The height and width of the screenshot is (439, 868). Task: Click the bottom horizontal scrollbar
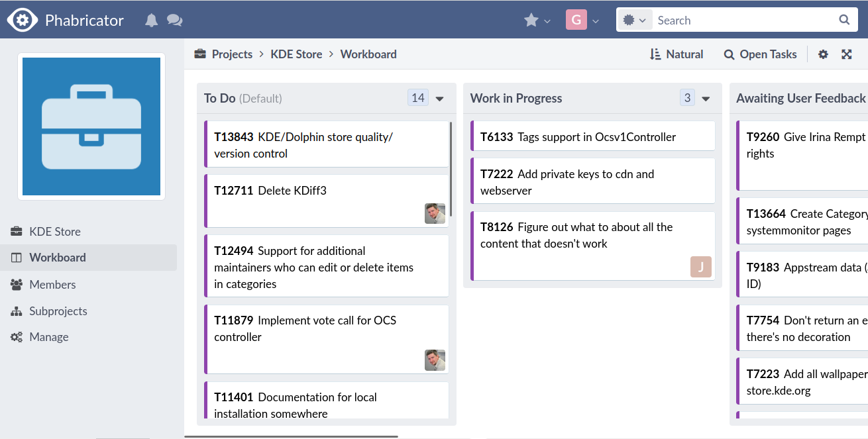pyautogui.click(x=291, y=436)
